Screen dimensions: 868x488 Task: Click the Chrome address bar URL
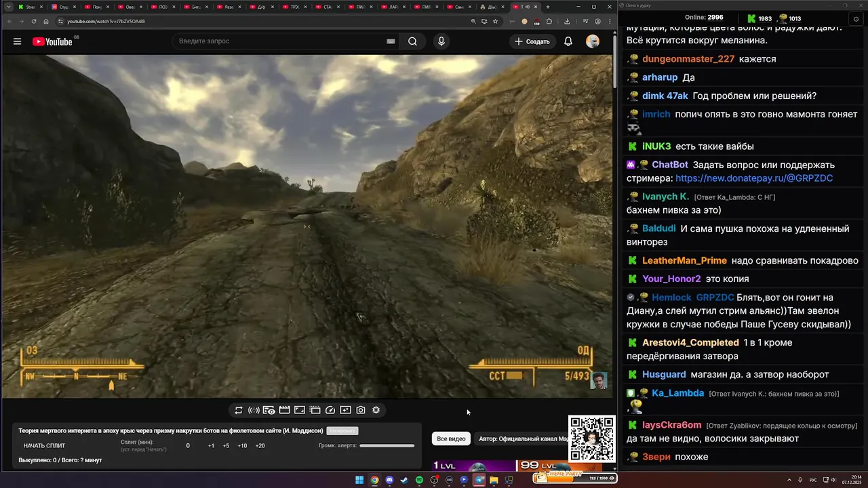point(106,21)
